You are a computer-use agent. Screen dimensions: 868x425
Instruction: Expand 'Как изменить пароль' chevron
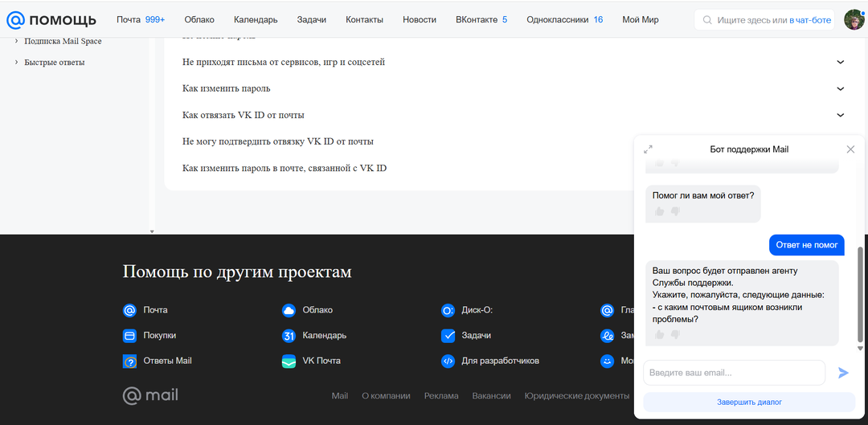(x=841, y=88)
